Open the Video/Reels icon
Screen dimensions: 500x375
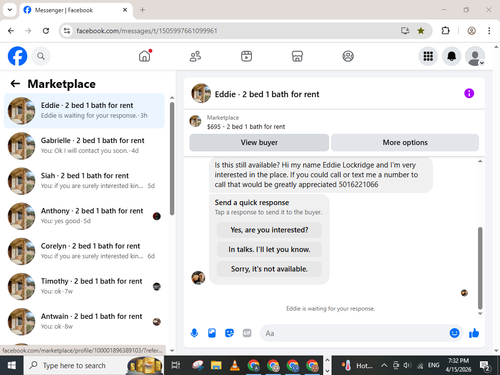[246, 56]
